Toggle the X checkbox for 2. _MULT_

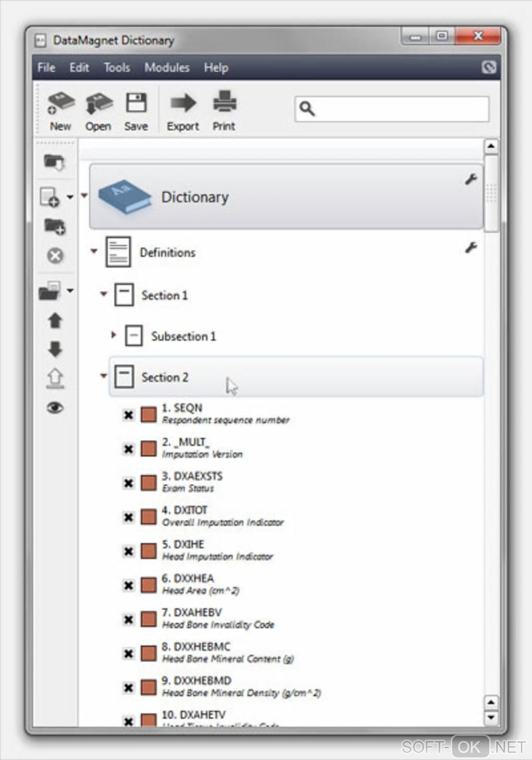pos(128,449)
